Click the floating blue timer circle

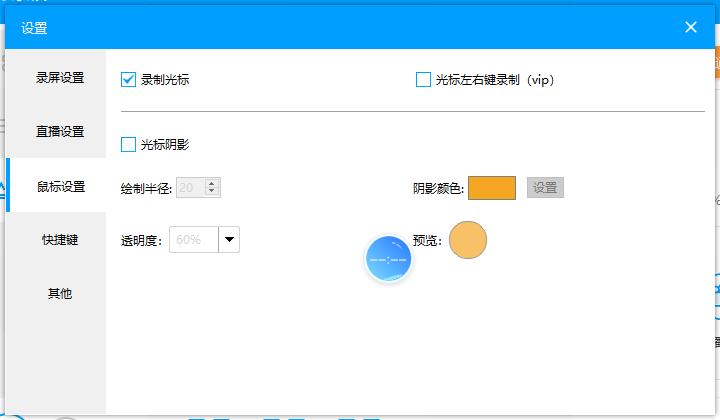pyautogui.click(x=387, y=260)
